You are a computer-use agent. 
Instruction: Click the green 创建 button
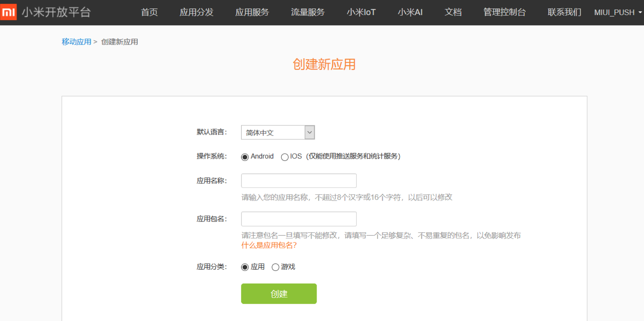[279, 294]
